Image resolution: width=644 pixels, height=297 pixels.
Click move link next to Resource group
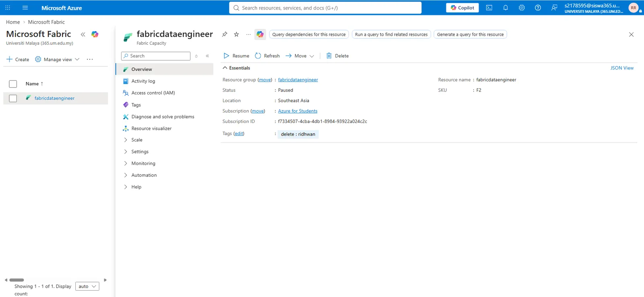coord(265,80)
